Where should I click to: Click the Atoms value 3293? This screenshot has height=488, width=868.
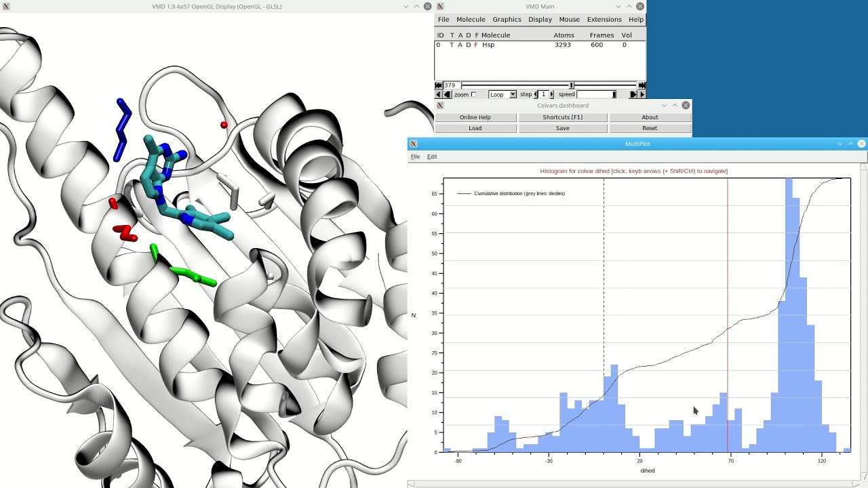pyautogui.click(x=562, y=45)
